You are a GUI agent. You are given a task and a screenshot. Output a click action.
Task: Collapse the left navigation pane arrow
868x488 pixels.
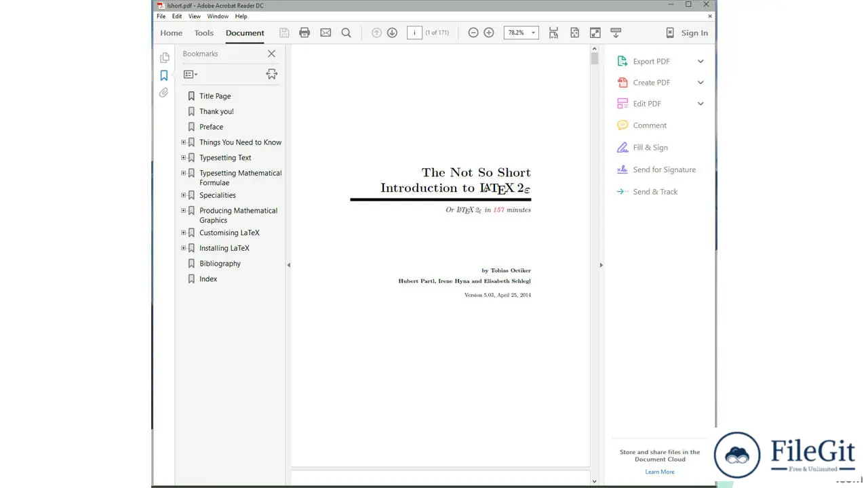point(288,265)
